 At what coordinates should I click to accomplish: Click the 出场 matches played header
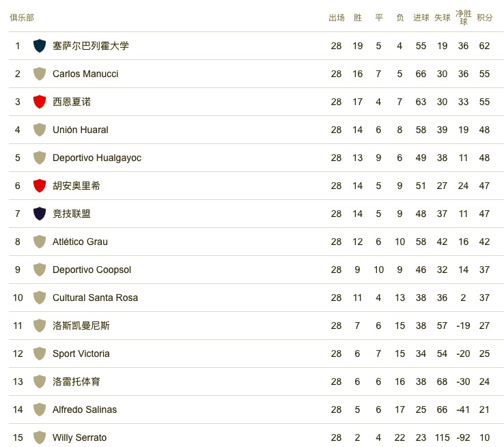(x=336, y=18)
